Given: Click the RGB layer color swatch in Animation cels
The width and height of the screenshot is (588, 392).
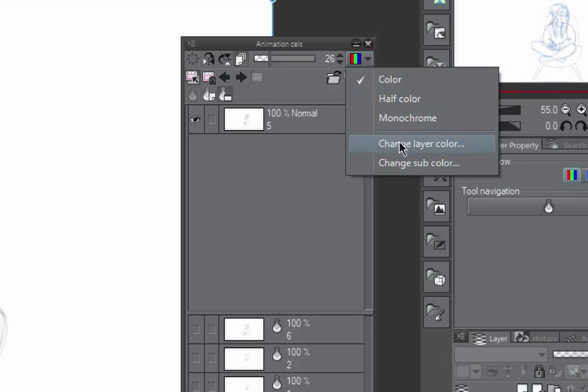Looking at the screenshot, I should (x=355, y=59).
